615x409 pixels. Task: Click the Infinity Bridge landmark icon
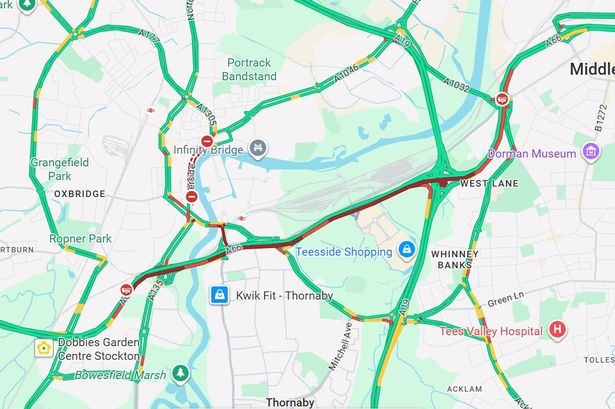tap(258, 149)
